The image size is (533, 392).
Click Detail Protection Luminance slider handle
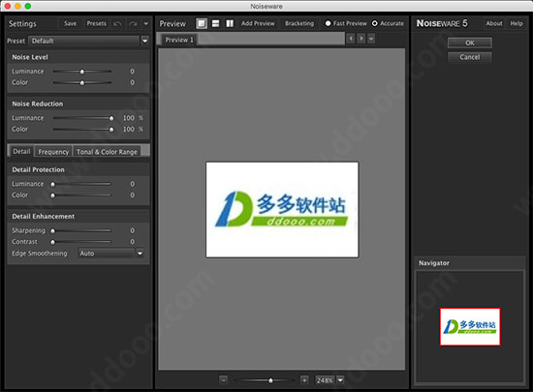click(52, 184)
